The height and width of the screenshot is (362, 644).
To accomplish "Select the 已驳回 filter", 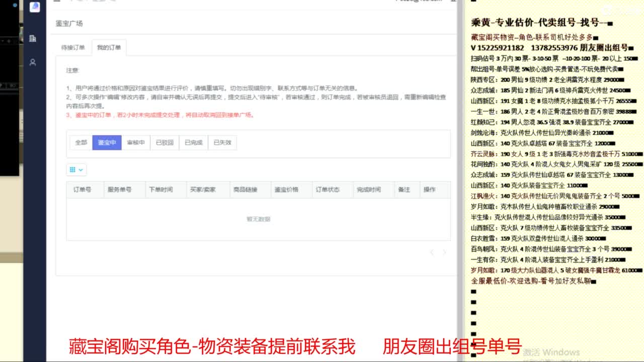I will coord(165,143).
